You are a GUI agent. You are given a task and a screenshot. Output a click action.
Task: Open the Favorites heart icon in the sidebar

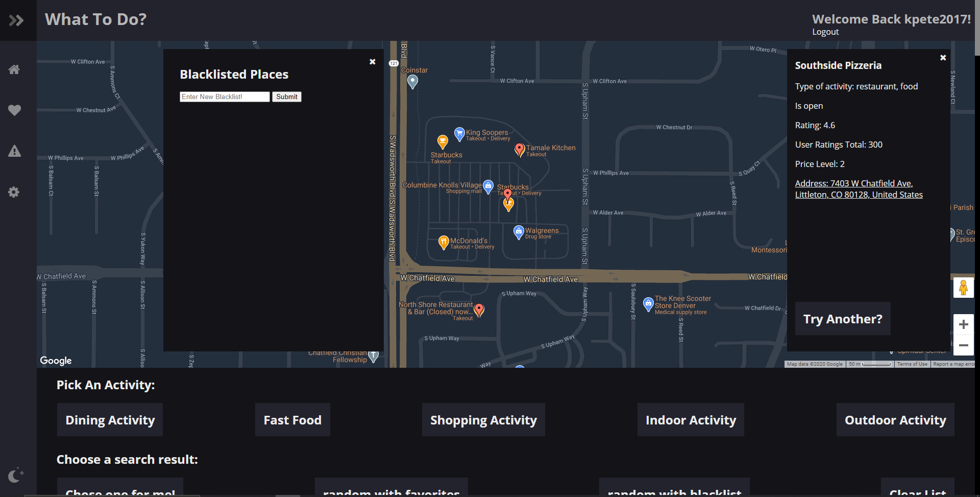click(x=14, y=110)
